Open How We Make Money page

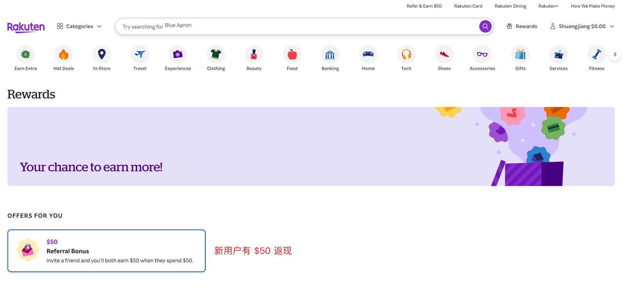point(593,6)
